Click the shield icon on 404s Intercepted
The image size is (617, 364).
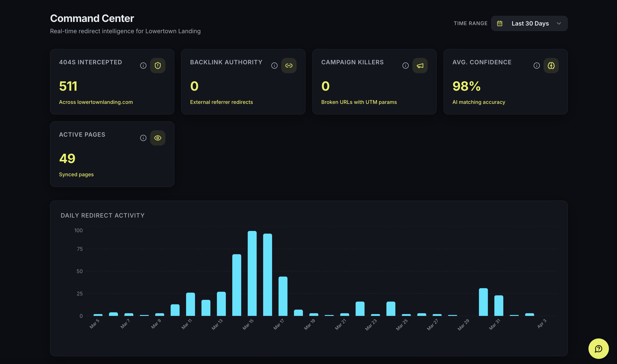click(x=158, y=66)
